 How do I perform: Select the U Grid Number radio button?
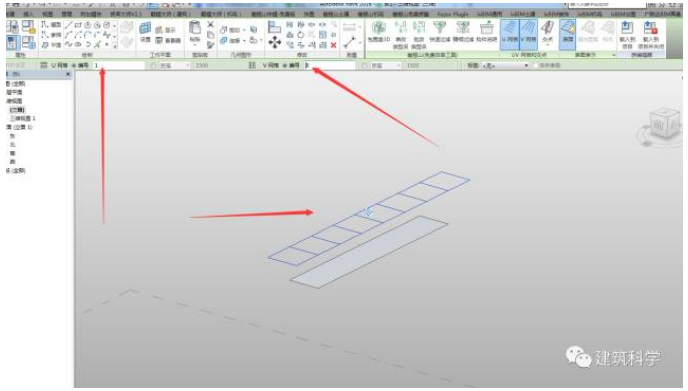tap(74, 65)
